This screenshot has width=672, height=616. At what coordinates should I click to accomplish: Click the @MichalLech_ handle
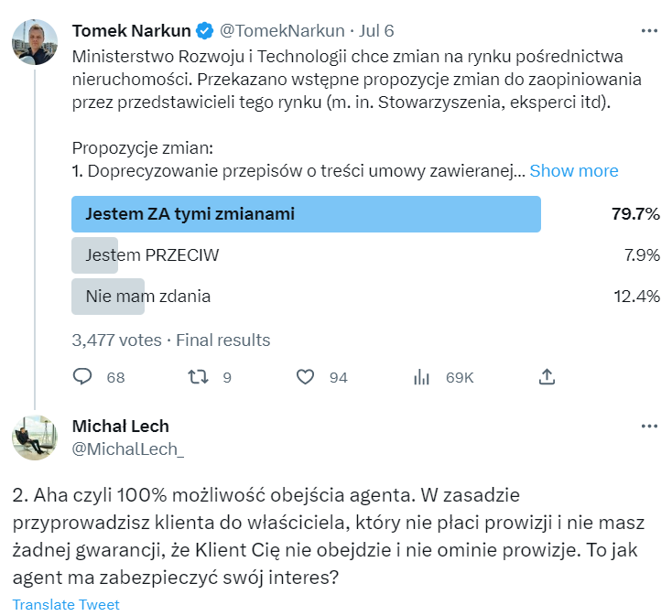pyautogui.click(x=127, y=448)
